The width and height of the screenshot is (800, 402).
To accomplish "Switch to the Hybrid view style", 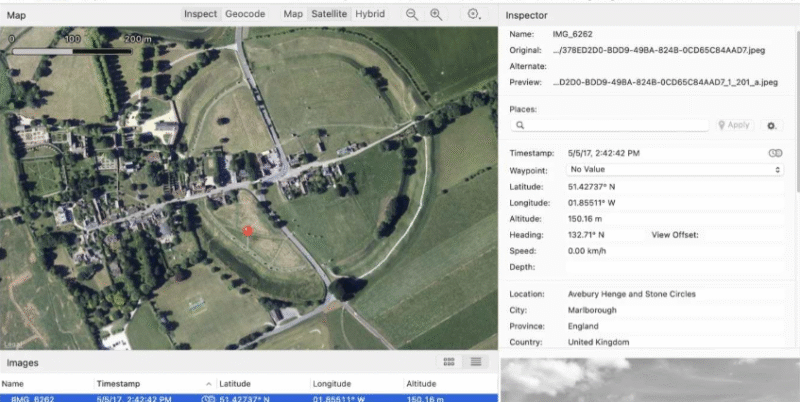I will (370, 14).
